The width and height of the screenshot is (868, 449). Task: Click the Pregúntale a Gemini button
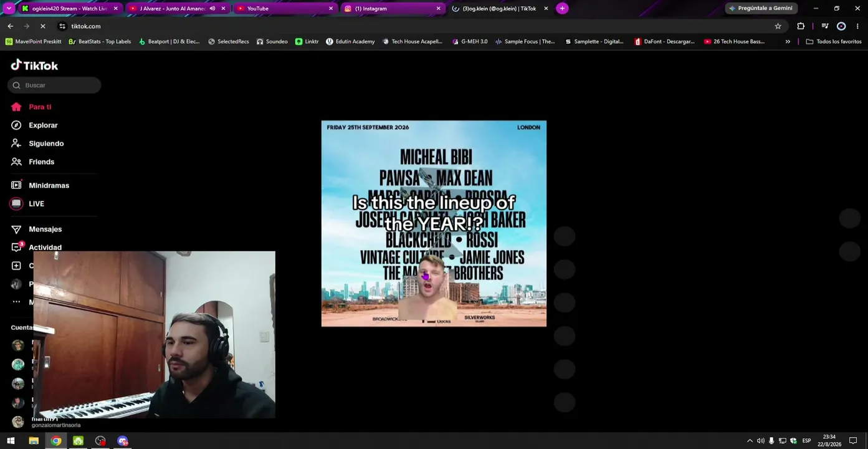(761, 9)
